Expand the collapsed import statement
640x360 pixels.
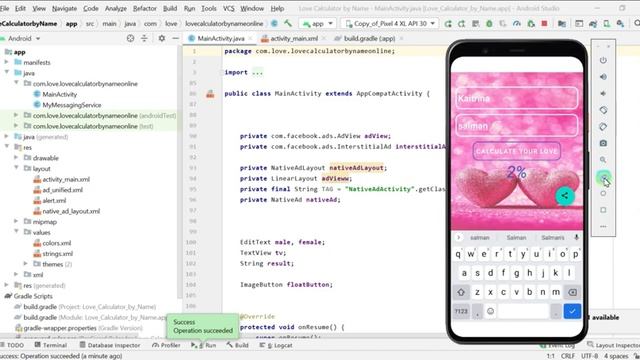(x=257, y=73)
